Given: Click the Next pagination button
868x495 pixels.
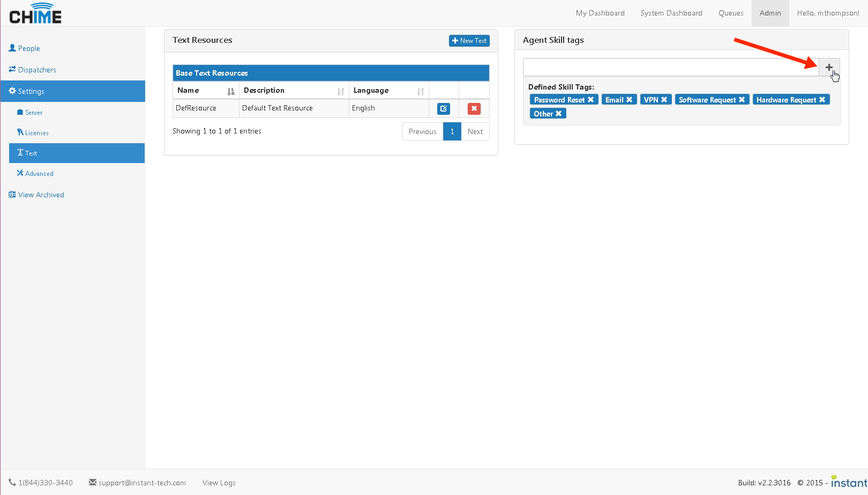Looking at the screenshot, I should point(475,131).
